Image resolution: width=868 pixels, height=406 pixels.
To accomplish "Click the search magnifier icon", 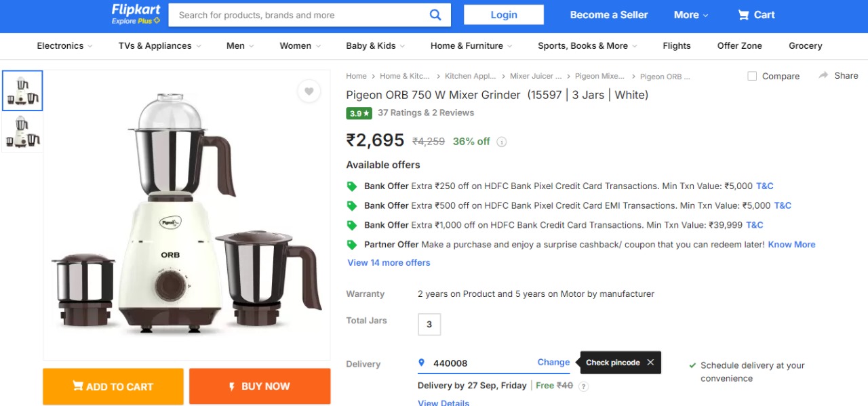I will [435, 15].
